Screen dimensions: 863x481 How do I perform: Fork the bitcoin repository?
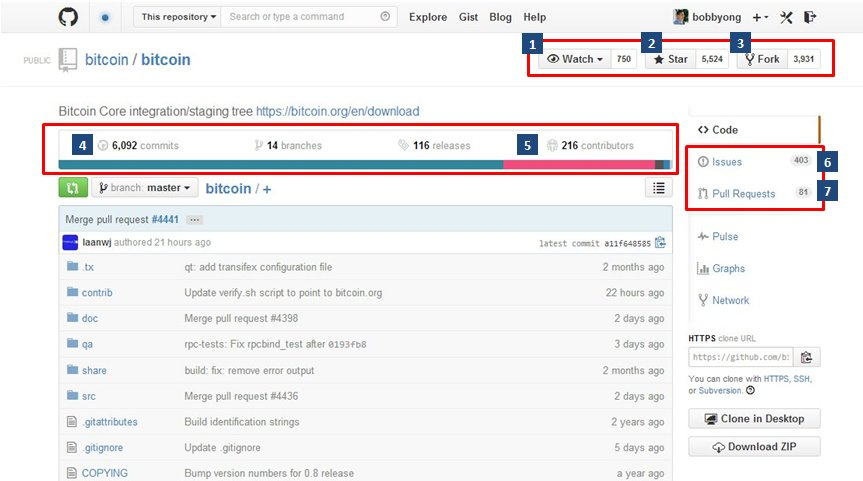(x=762, y=59)
